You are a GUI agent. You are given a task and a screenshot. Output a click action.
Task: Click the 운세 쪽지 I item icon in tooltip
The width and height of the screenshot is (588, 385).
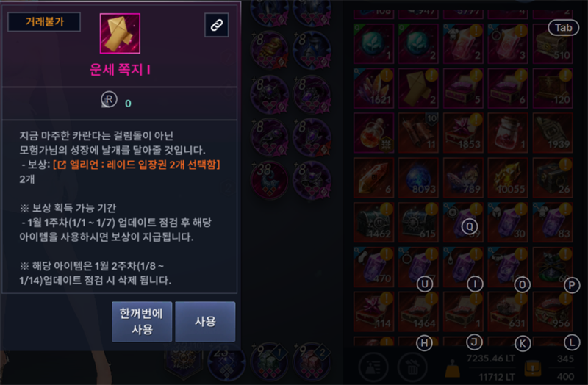(120, 33)
